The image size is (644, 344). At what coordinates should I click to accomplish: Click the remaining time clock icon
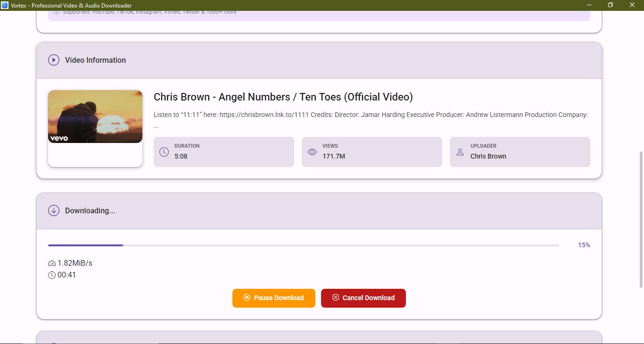coord(52,275)
